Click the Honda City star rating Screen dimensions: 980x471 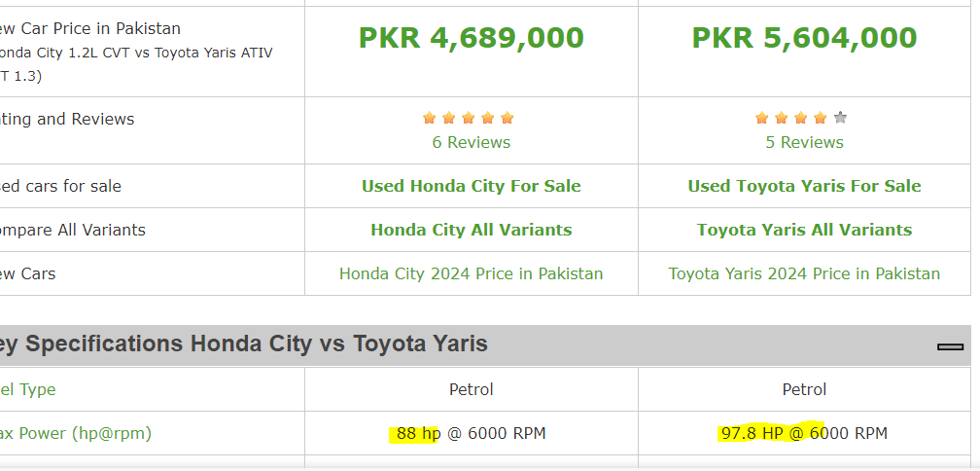point(469,118)
